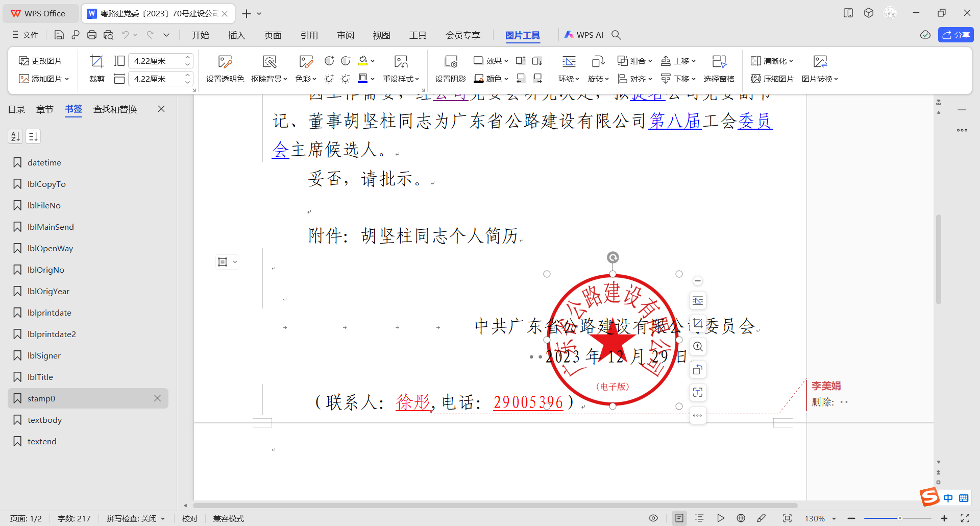Click the Save icon in quick toolbar
The height and width of the screenshot is (526, 980).
tap(59, 35)
